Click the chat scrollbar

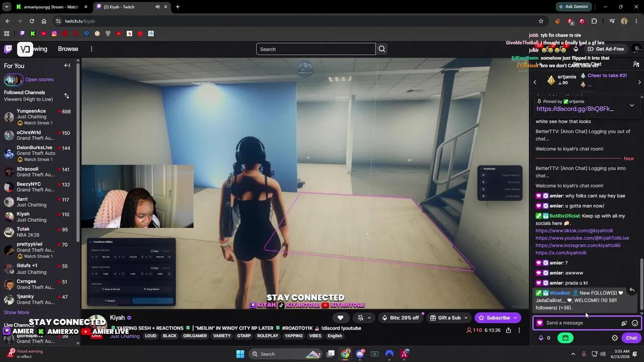pyautogui.click(x=641, y=285)
